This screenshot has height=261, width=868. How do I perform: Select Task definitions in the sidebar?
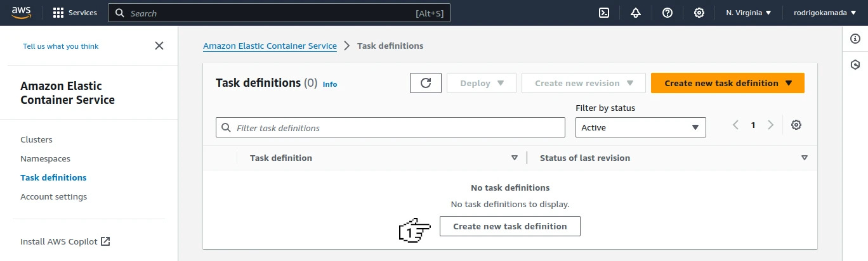pyautogui.click(x=53, y=177)
